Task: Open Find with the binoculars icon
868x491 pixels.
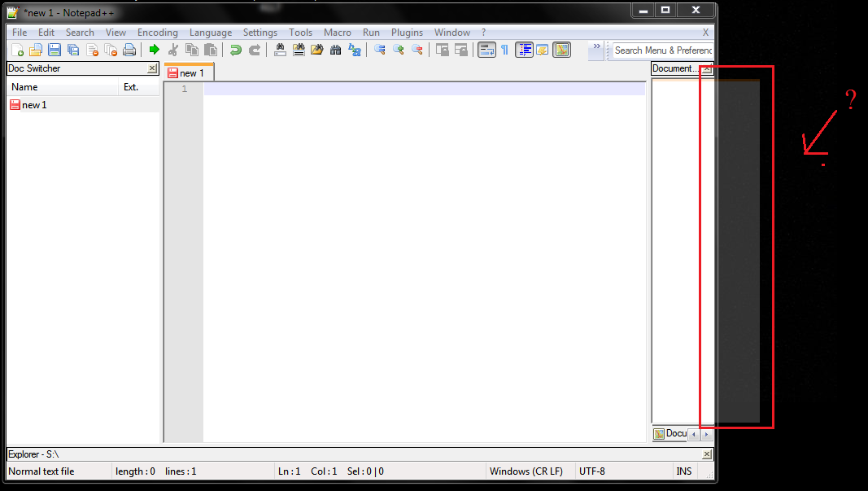Action: 280,50
